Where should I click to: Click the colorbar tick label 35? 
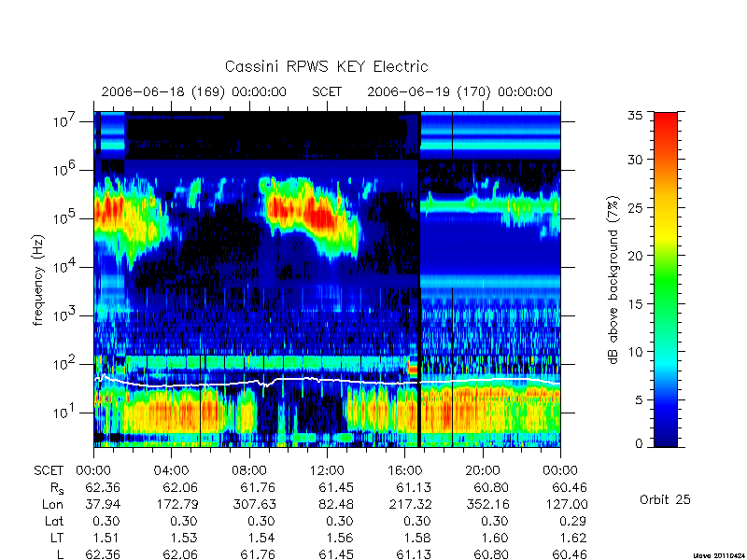(x=635, y=116)
